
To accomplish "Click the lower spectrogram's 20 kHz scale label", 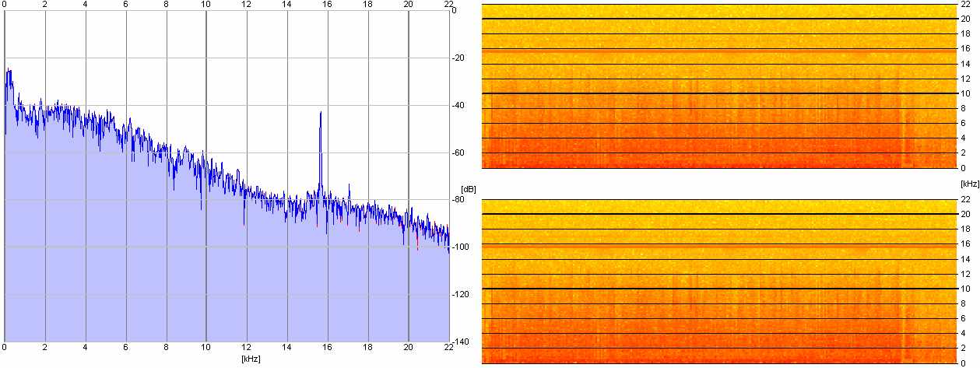I will tap(964, 214).
